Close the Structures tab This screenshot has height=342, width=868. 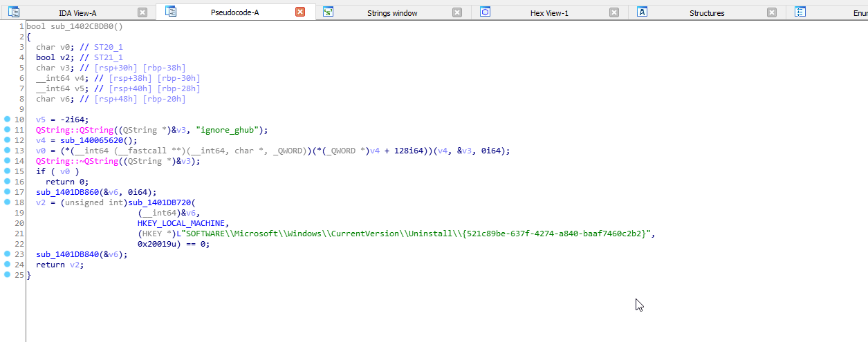pos(772,12)
